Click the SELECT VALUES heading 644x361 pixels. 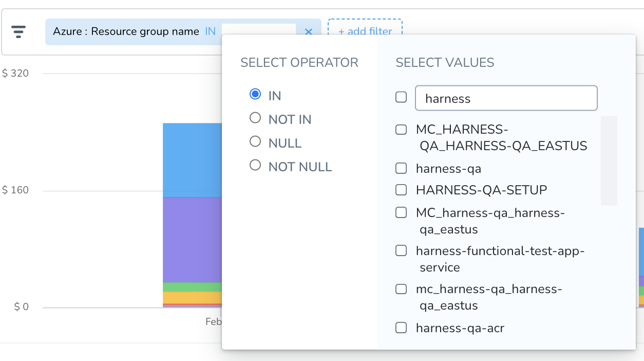(x=445, y=63)
